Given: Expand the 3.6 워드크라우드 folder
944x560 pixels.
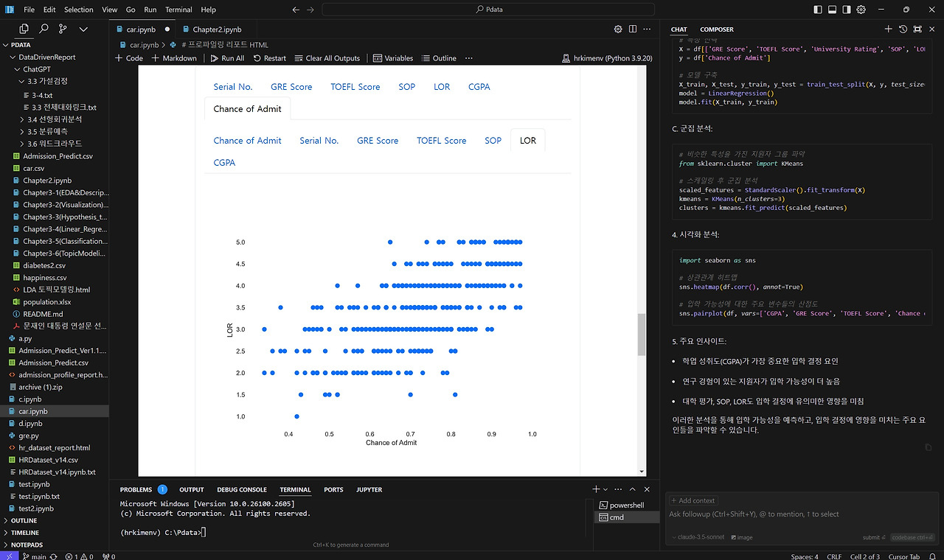Looking at the screenshot, I should [55, 144].
